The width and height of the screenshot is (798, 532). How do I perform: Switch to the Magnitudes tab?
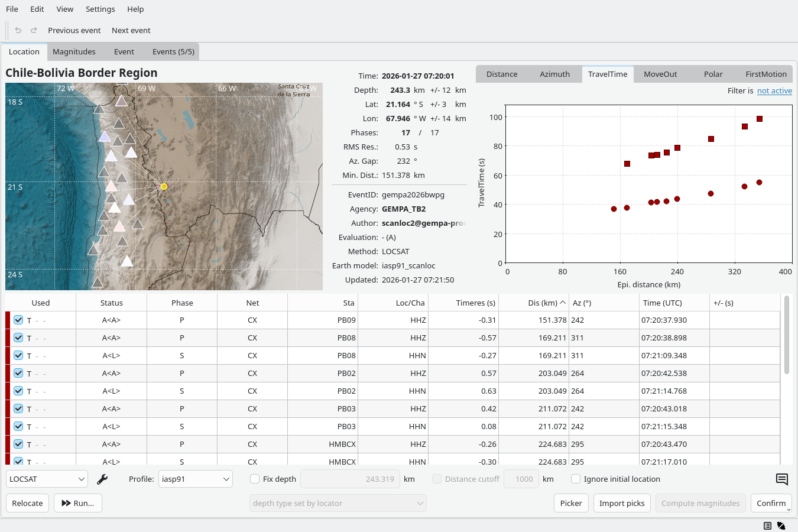coord(74,52)
